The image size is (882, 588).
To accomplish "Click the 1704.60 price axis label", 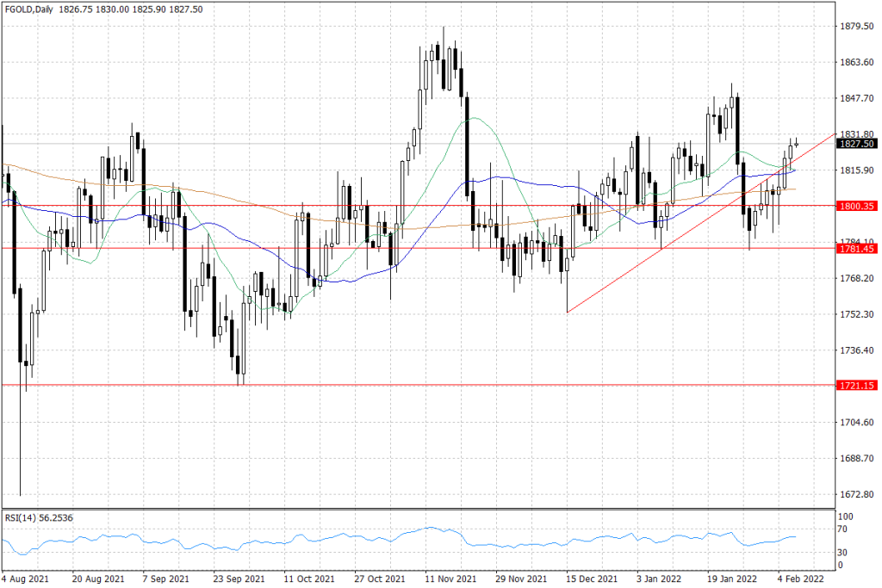I will [856, 423].
